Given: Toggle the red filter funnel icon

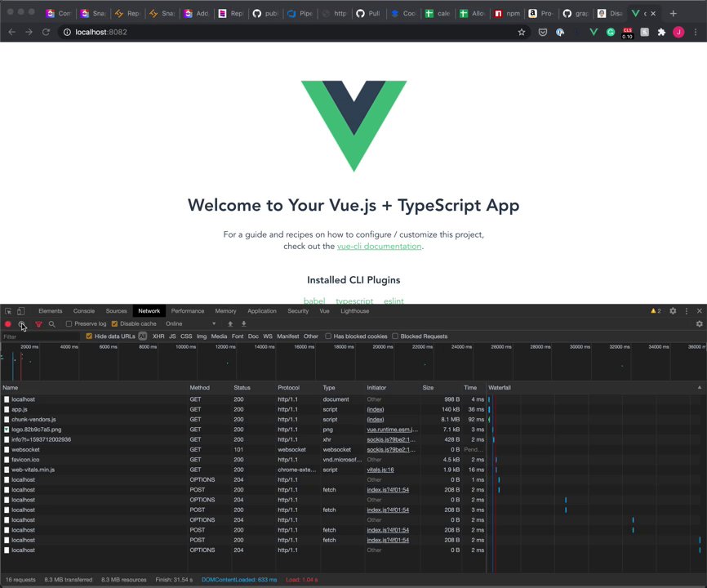Looking at the screenshot, I should tap(38, 323).
